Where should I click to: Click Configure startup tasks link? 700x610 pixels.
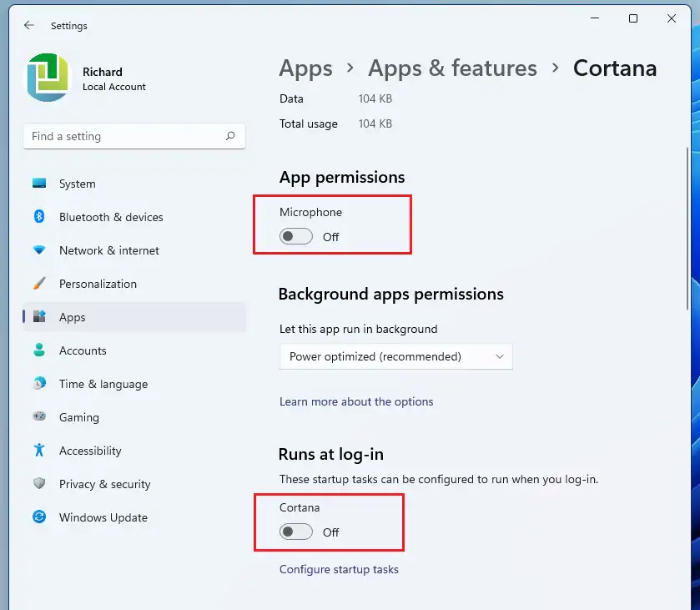click(339, 569)
